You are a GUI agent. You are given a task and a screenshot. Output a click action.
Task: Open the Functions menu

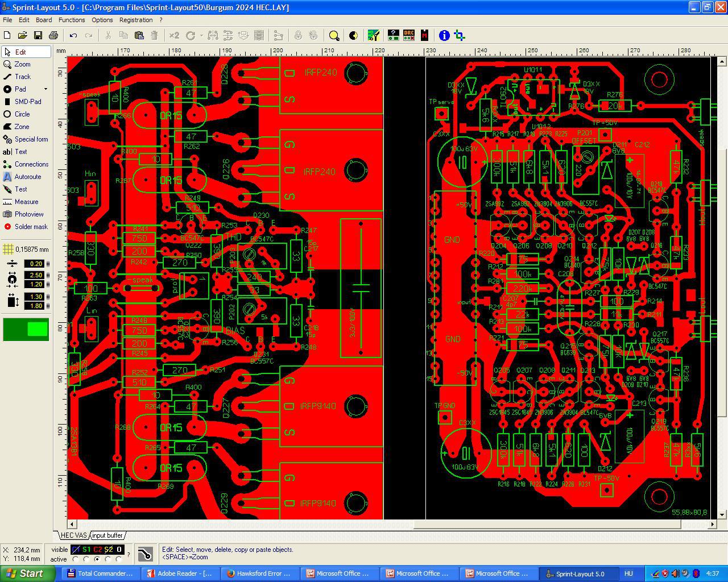[x=72, y=20]
